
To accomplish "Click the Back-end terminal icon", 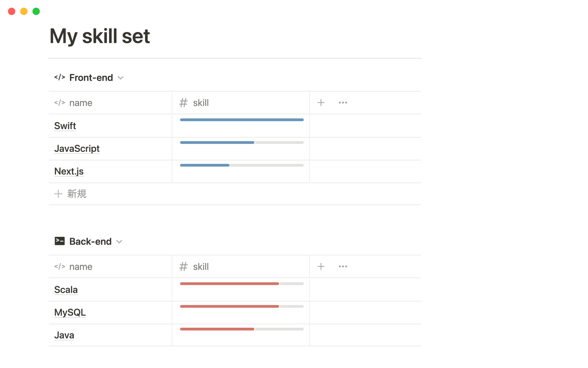I will pyautogui.click(x=59, y=241).
